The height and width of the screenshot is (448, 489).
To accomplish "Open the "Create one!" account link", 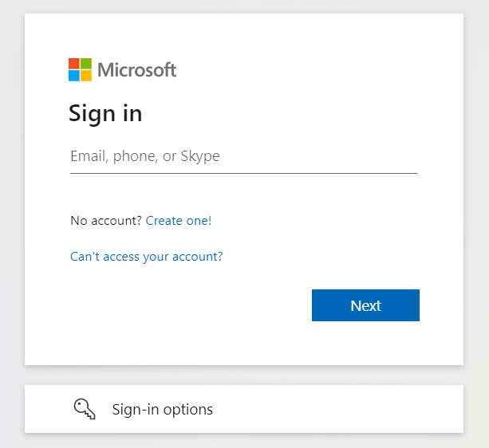I will pyautogui.click(x=179, y=221).
